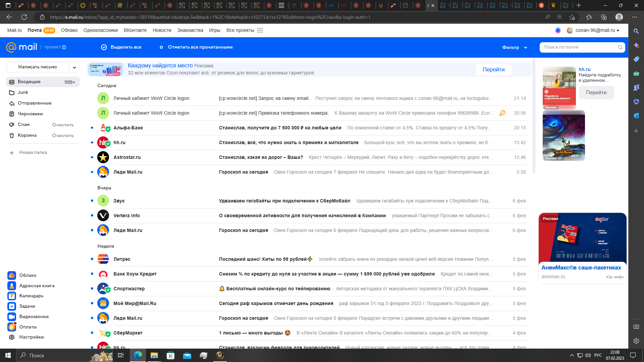Open ВКонтакте in top navigation
This screenshot has height=362, width=644.
tap(135, 31)
